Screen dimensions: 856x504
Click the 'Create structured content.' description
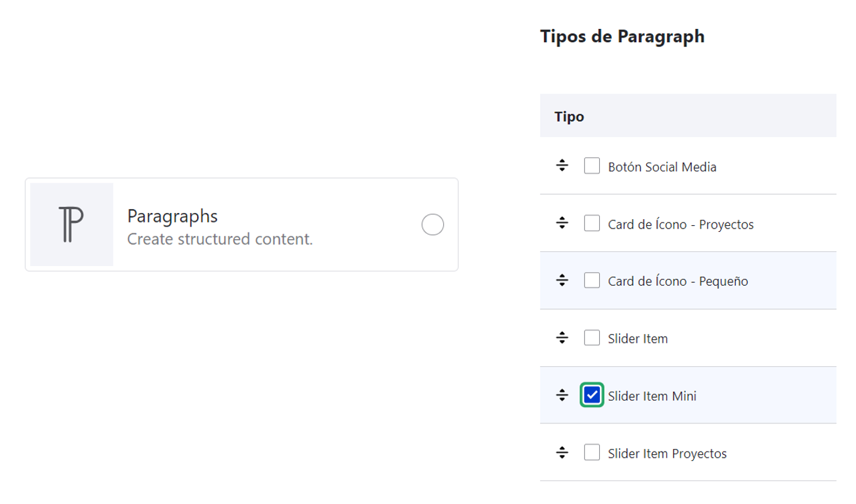click(220, 239)
